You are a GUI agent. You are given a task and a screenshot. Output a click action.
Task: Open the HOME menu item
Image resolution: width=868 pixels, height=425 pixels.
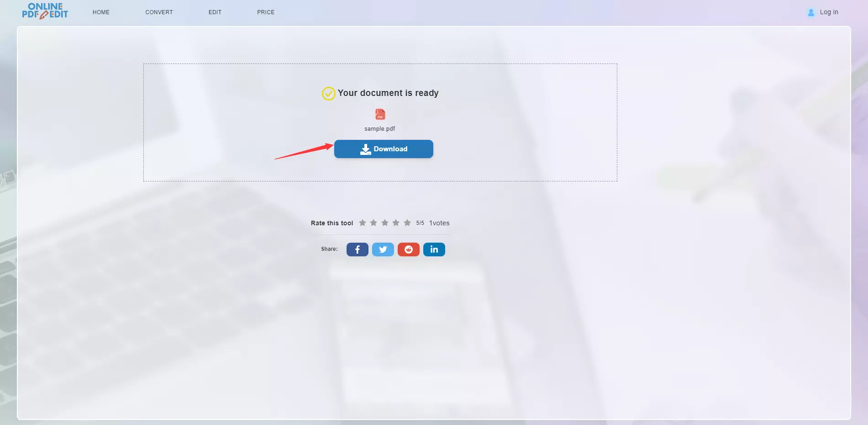click(x=101, y=12)
